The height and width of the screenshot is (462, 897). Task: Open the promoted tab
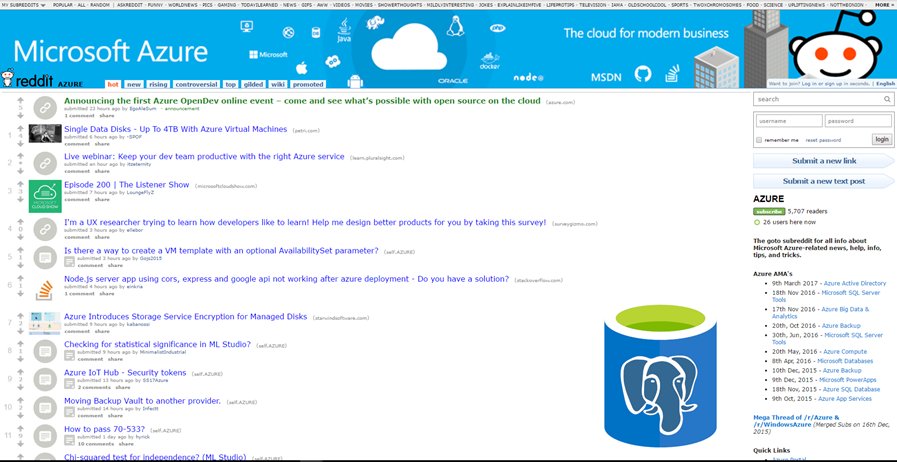point(308,84)
